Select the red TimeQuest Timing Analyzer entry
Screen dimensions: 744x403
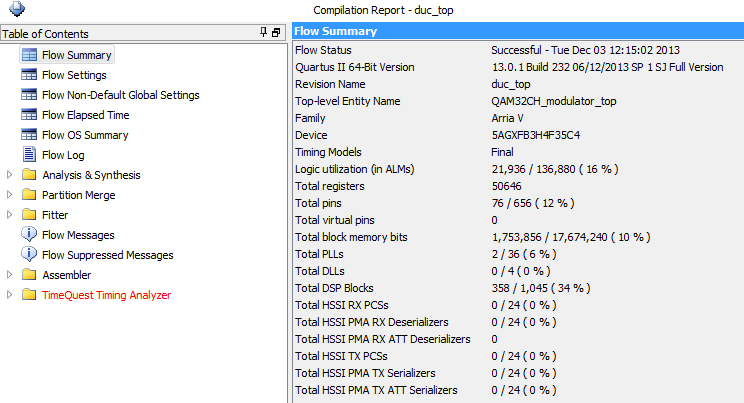coord(106,295)
